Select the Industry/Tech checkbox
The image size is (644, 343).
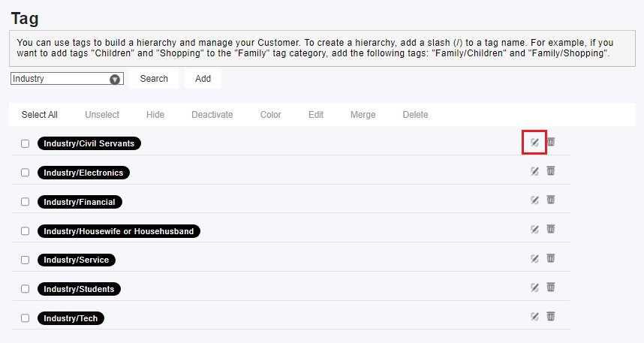[25, 318]
